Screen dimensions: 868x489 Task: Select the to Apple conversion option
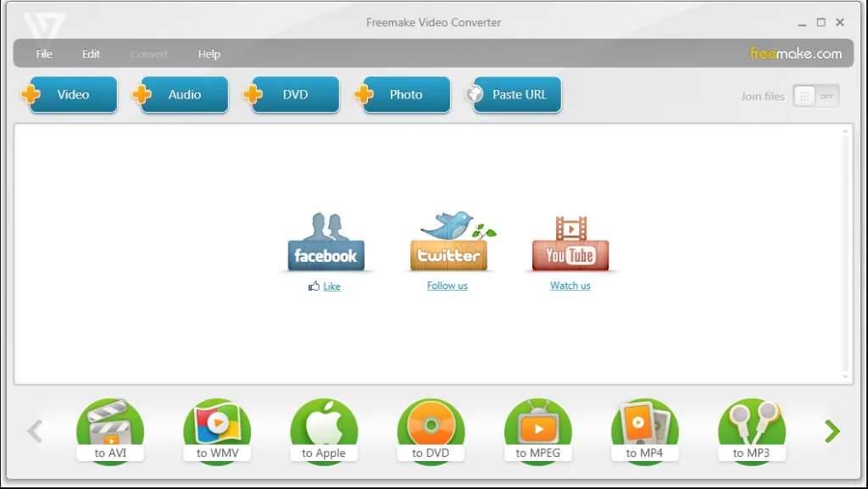coord(324,431)
